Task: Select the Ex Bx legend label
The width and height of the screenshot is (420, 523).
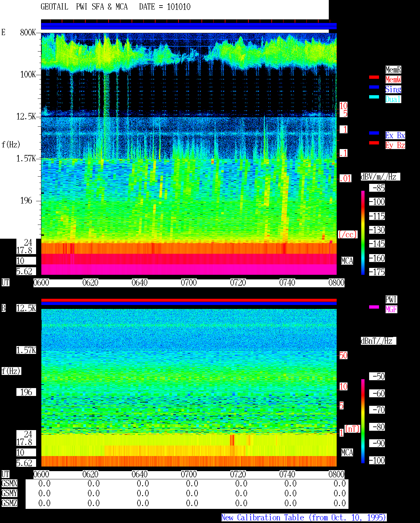Action: click(x=395, y=135)
